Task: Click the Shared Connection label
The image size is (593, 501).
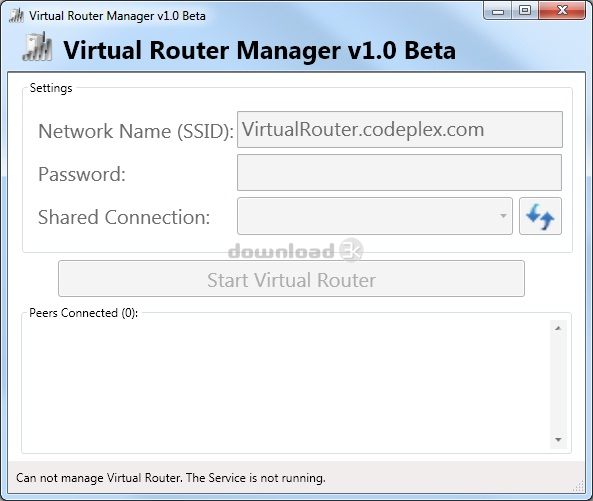Action: click(124, 217)
